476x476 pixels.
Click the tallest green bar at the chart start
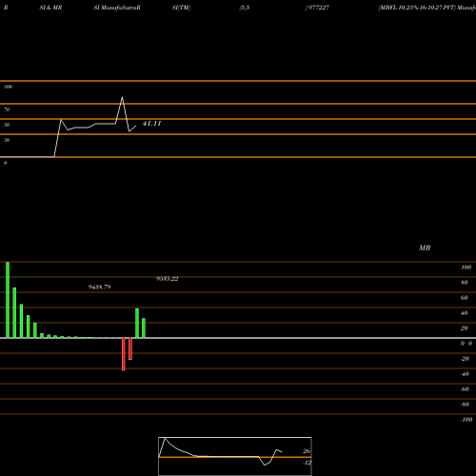click(x=8, y=300)
